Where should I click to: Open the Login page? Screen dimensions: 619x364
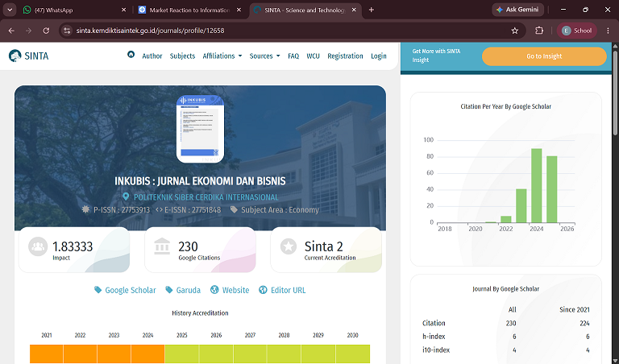pos(379,56)
